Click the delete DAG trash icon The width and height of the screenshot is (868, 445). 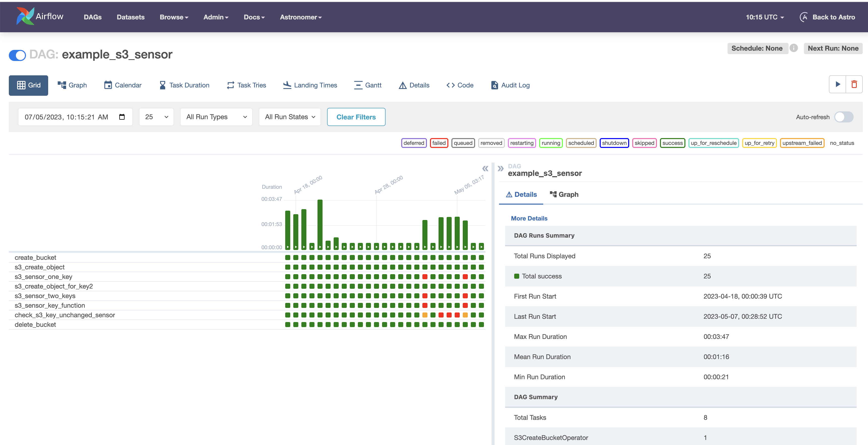point(854,84)
